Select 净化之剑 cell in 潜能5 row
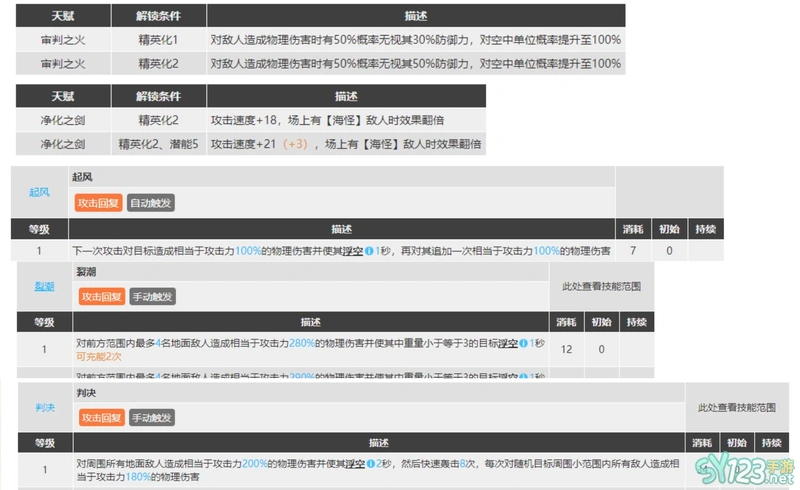This screenshot has height=490, width=800. click(x=63, y=144)
